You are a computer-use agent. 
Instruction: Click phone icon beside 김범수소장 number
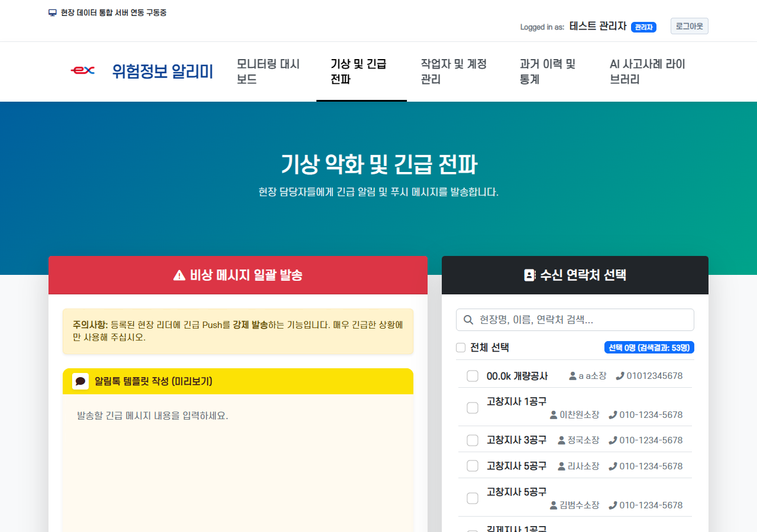click(x=613, y=505)
